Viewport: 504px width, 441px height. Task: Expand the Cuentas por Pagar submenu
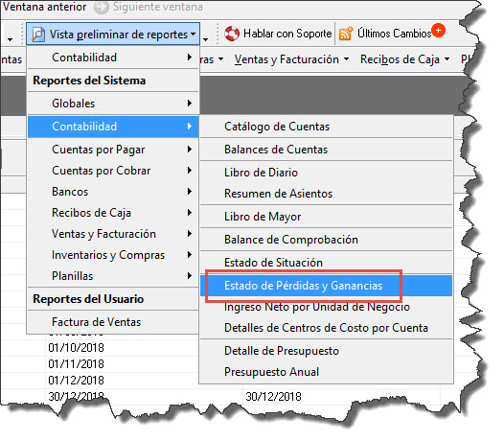113,150
